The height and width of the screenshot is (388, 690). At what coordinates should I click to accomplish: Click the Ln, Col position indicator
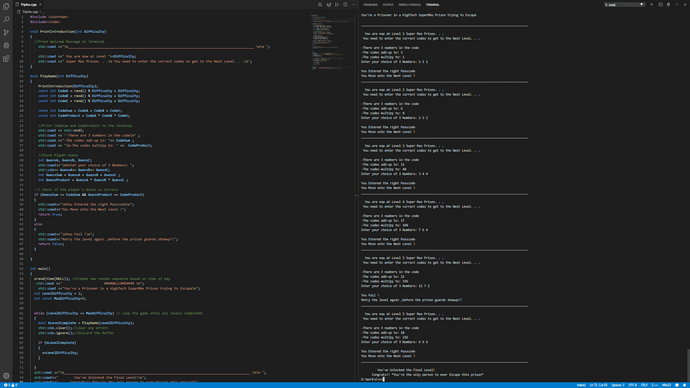click(x=598, y=385)
